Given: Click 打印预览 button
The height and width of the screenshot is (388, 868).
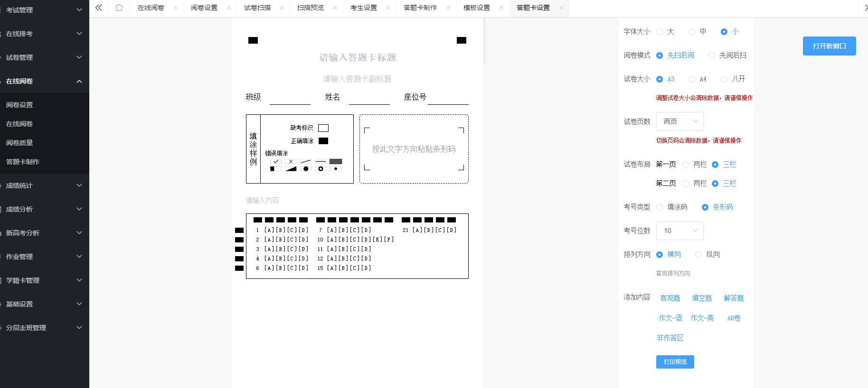Looking at the screenshot, I should tap(675, 362).
